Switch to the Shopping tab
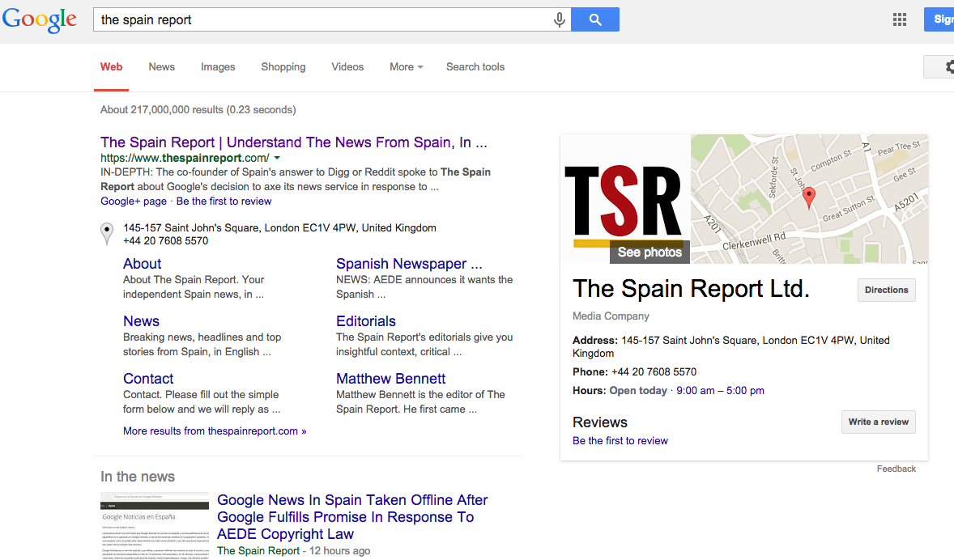 [283, 67]
